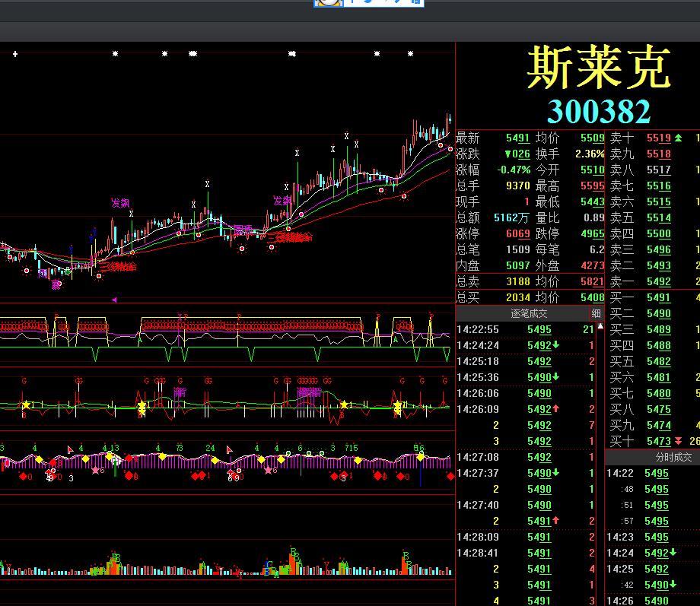The height and width of the screenshot is (606, 700).
Task: Click the scroll-up arrow in the 逐笔成交 list
Action: (x=600, y=326)
